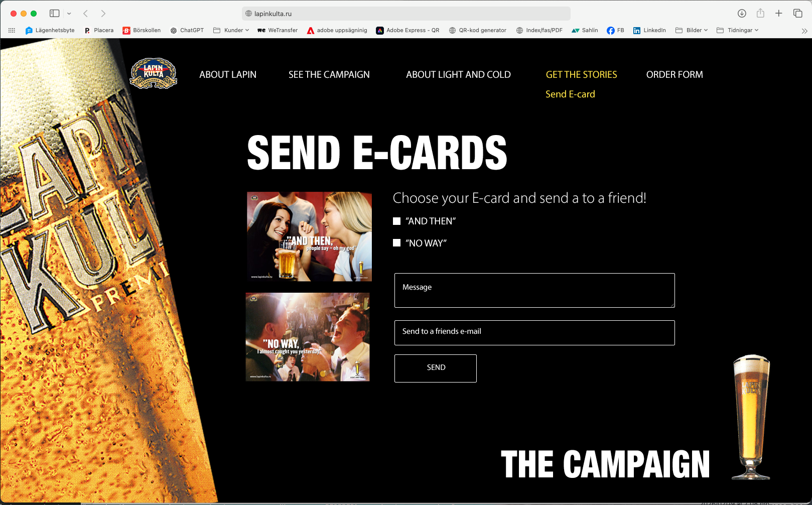Check the "NO WAY" e-card checkbox
Image resolution: width=812 pixels, height=505 pixels.
click(396, 243)
